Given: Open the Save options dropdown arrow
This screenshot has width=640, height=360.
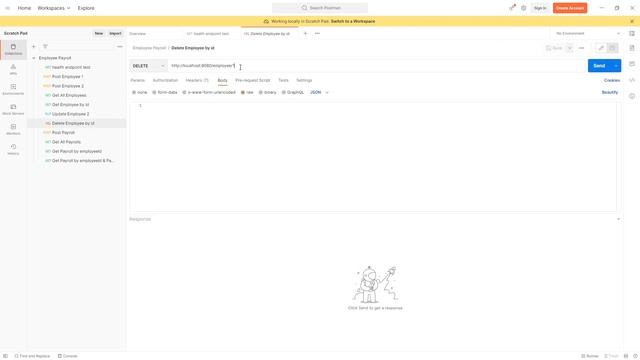Looking at the screenshot, I should 569,48.
